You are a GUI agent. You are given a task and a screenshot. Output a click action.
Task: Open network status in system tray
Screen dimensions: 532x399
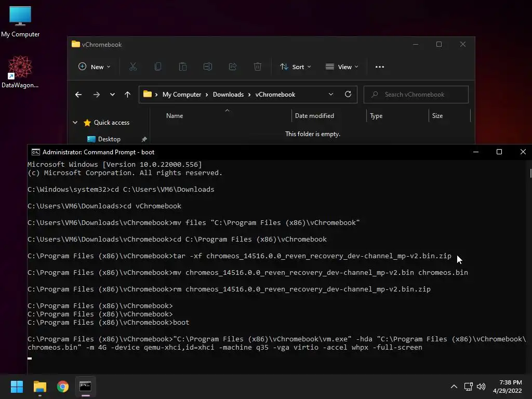(469, 387)
